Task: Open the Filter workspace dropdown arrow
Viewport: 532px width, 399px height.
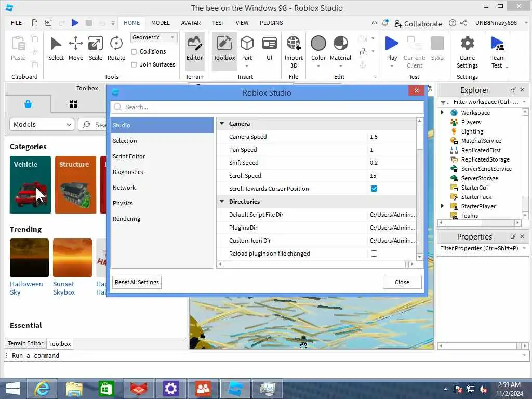Action: click(x=524, y=102)
